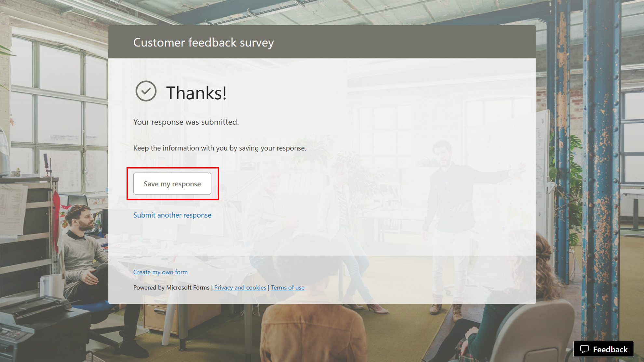Viewport: 644px width, 362px height.
Task: Click the Powered by Microsoft Forms text
Action: pos(171,288)
